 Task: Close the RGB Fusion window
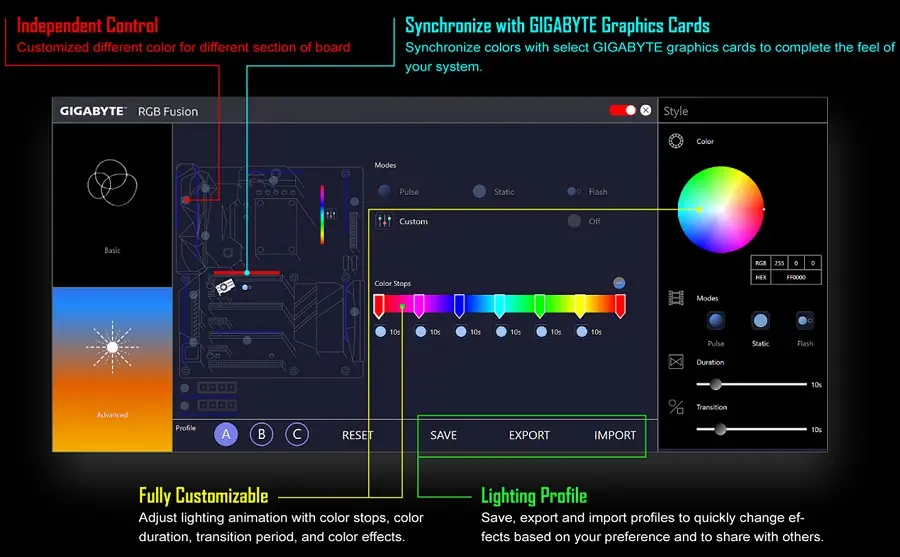coord(646,110)
